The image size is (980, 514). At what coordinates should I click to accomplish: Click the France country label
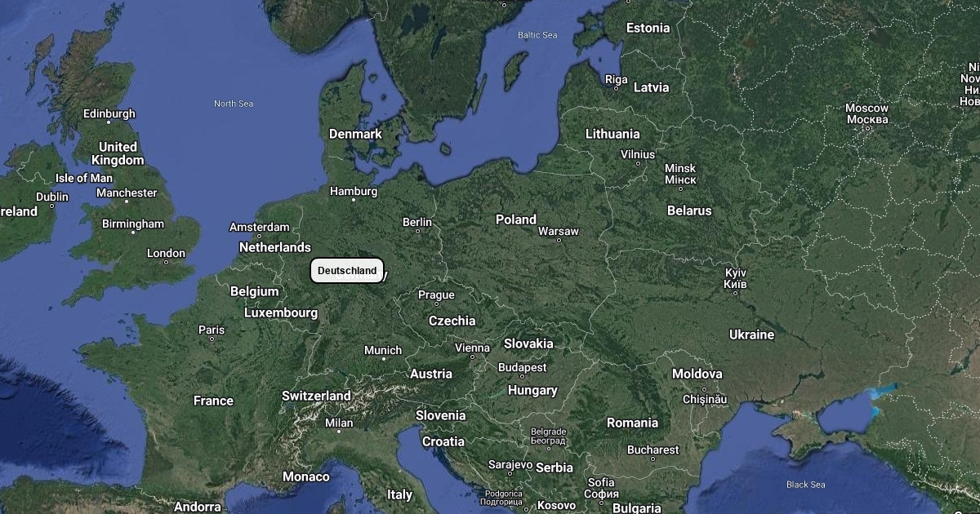213,401
